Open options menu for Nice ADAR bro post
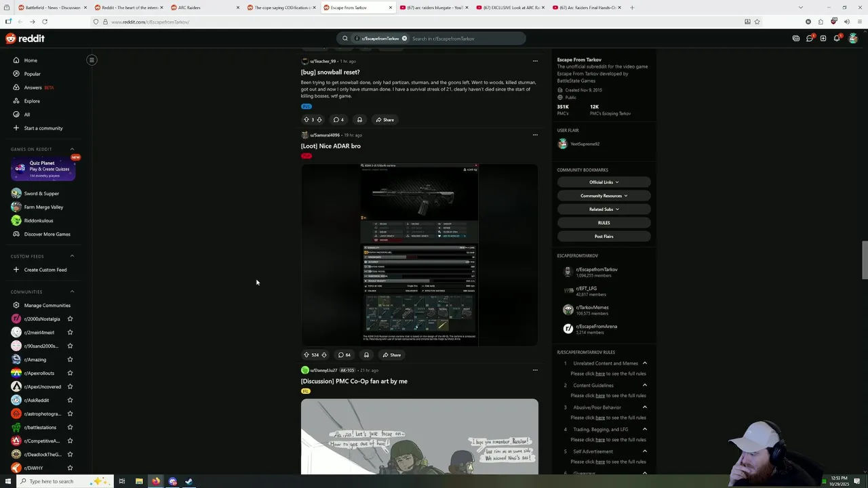868x488 pixels. coord(535,135)
